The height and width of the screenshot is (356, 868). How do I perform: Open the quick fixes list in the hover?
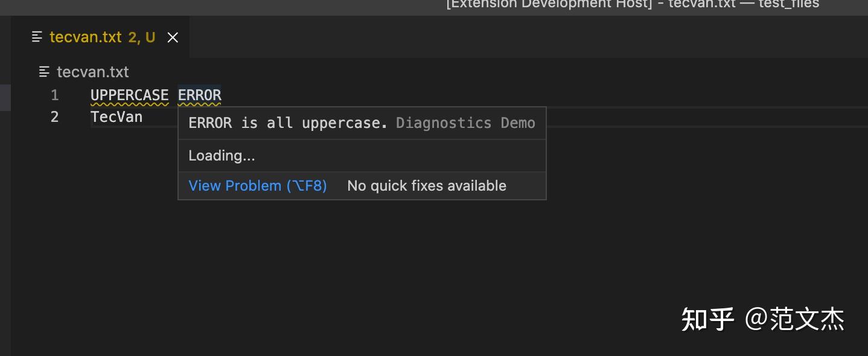point(426,185)
